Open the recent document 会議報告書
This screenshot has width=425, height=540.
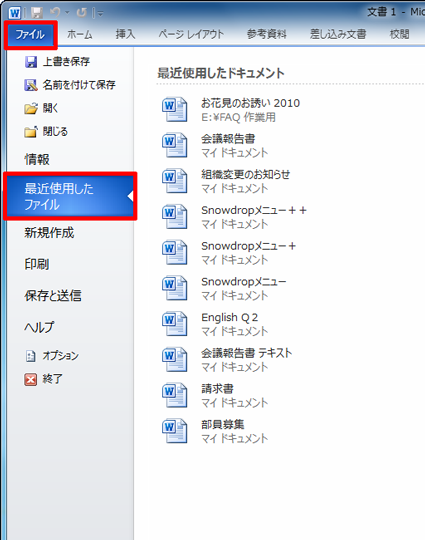click(x=228, y=139)
